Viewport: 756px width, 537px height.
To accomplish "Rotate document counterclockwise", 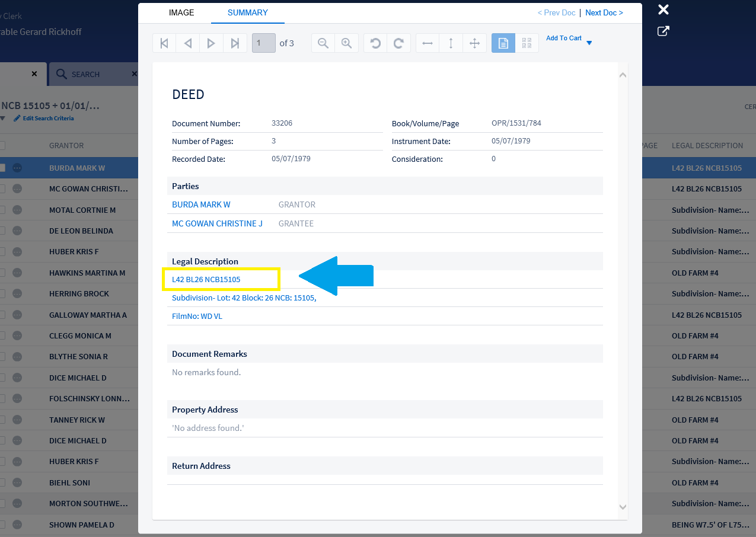I will [x=375, y=43].
